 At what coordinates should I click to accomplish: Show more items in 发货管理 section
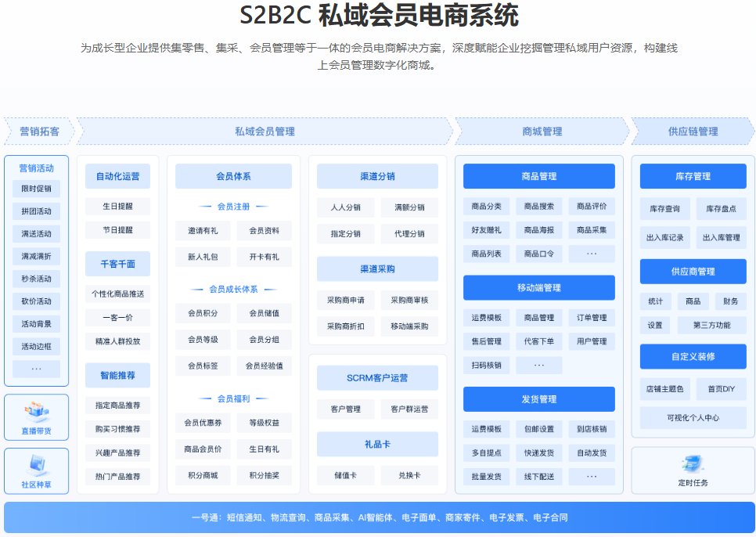click(591, 476)
